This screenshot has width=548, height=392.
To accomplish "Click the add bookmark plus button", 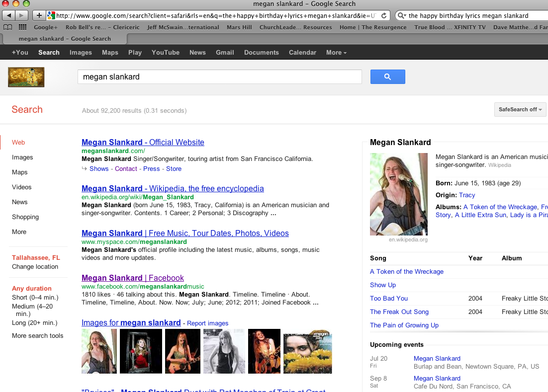I will click(39, 15).
